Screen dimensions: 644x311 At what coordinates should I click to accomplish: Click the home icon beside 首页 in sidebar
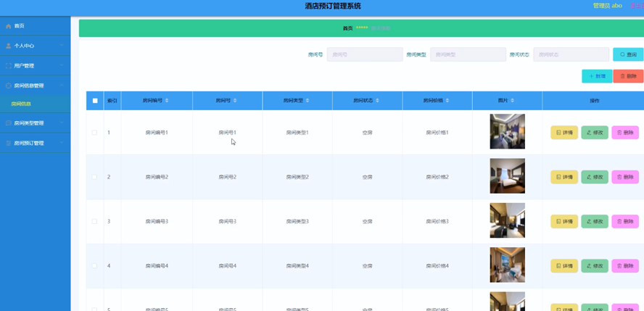pos(9,26)
